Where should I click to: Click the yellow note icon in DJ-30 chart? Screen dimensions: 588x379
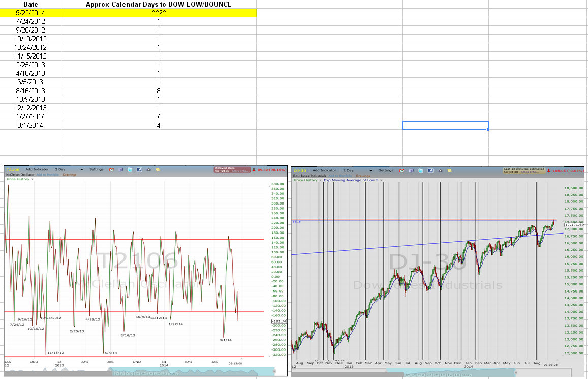pos(449,171)
